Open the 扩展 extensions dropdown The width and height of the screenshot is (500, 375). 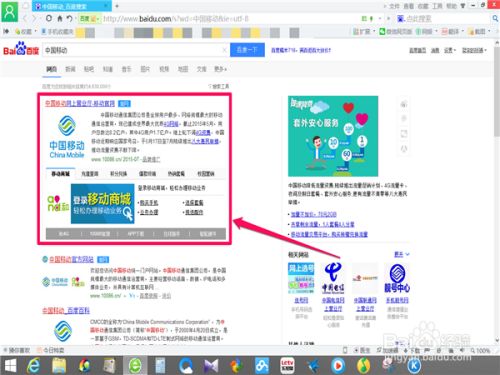point(364,32)
